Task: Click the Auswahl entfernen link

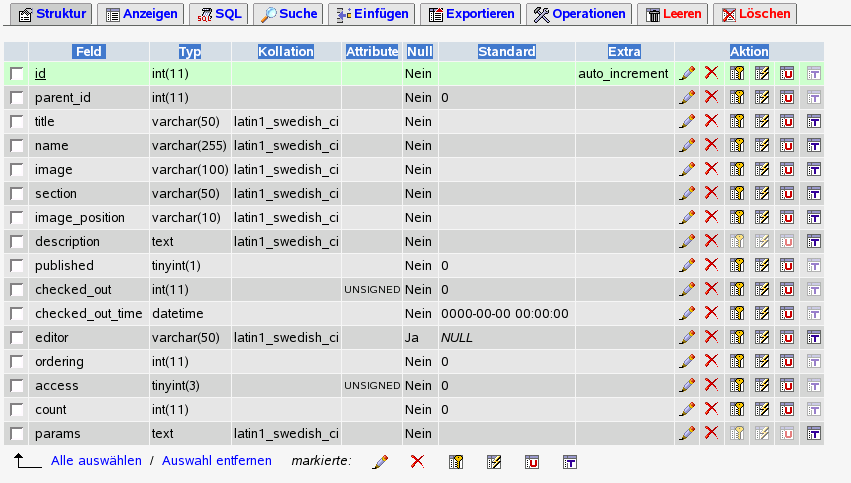Action: 216,461
